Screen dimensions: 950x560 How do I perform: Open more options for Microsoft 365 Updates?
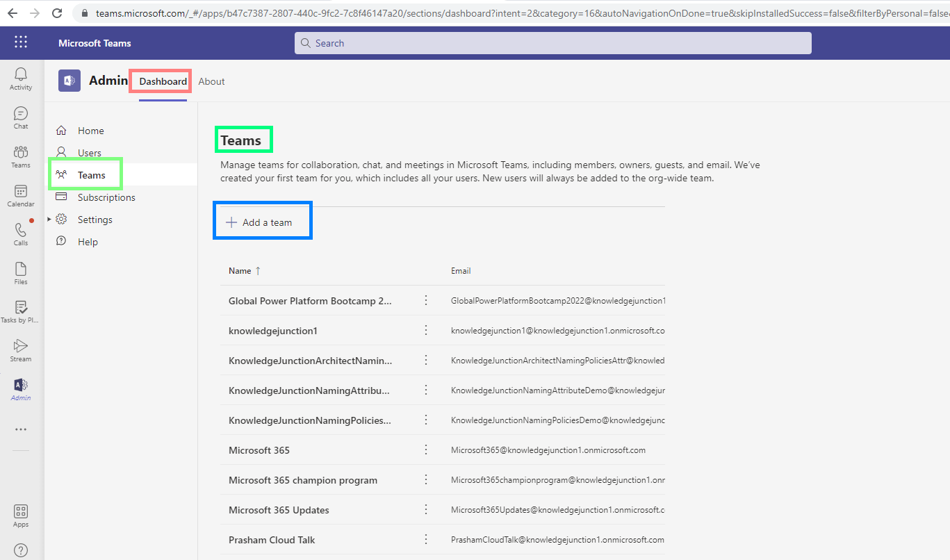point(426,509)
